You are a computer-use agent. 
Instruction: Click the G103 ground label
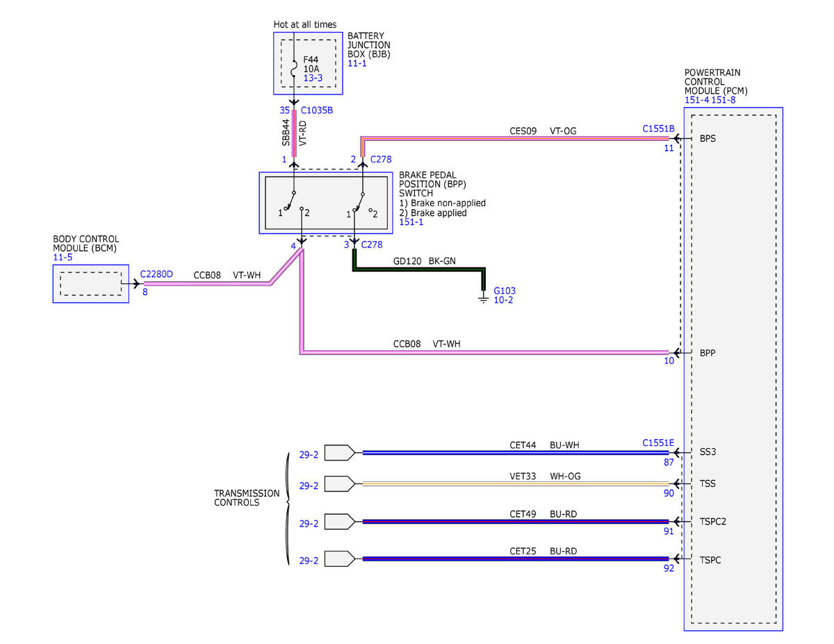[505, 290]
